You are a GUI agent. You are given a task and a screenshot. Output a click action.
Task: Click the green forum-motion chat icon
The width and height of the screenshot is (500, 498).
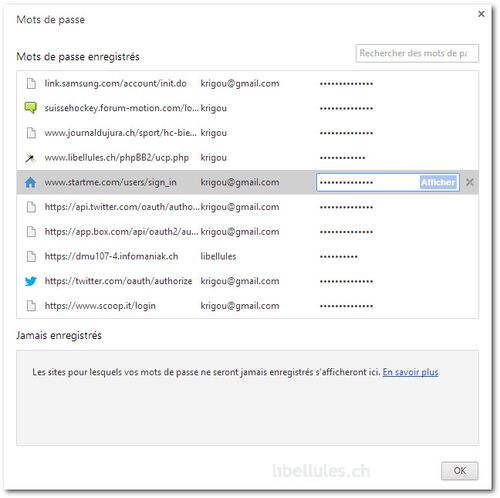[31, 108]
